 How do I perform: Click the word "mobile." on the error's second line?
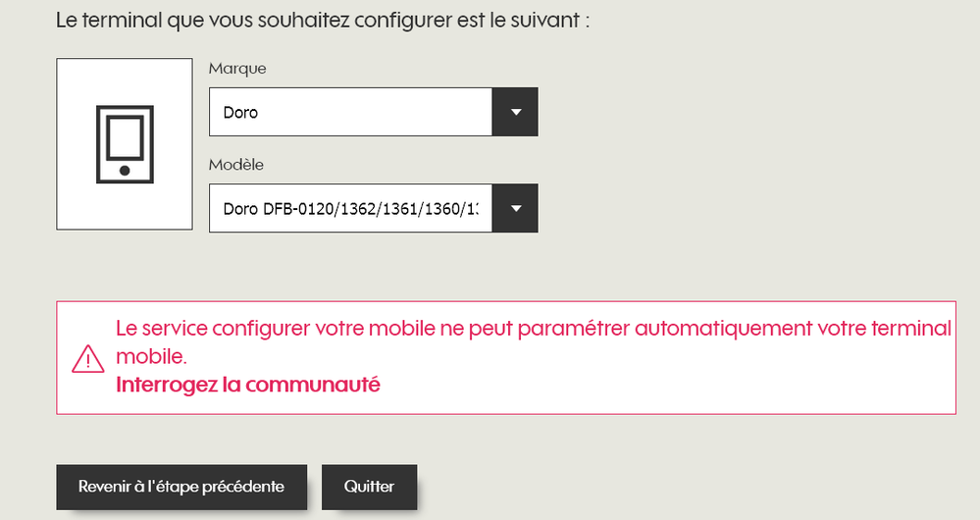click(x=151, y=355)
